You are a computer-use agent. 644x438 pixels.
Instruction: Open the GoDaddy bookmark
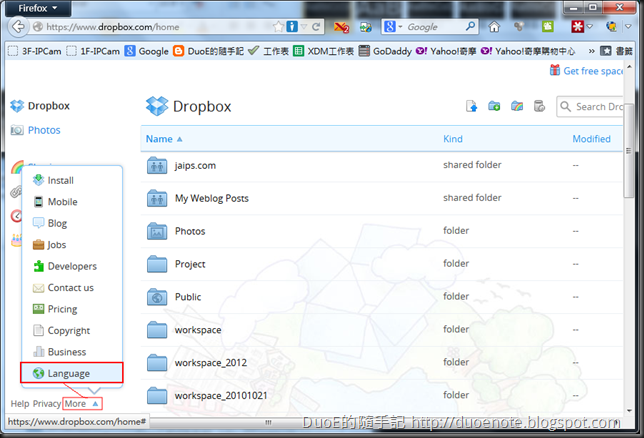[x=385, y=51]
